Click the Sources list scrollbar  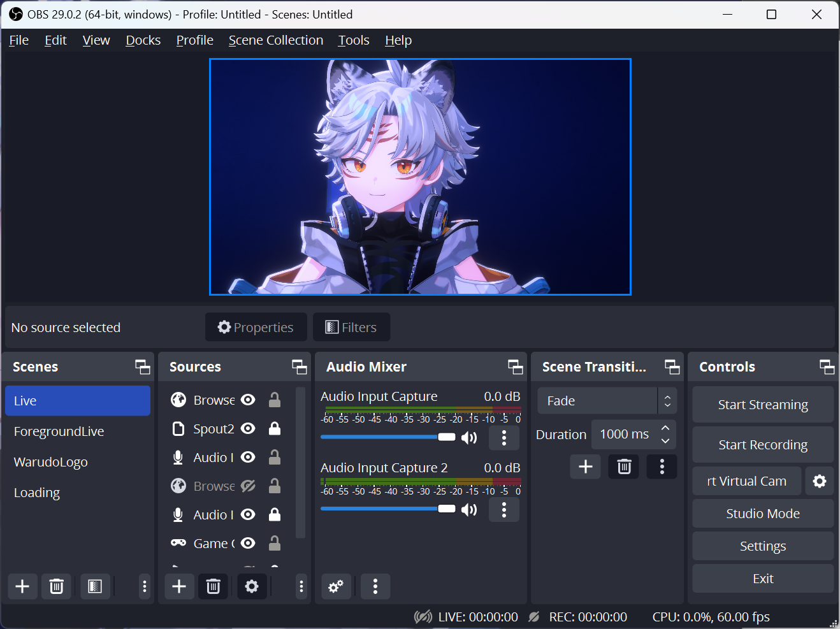point(300,463)
